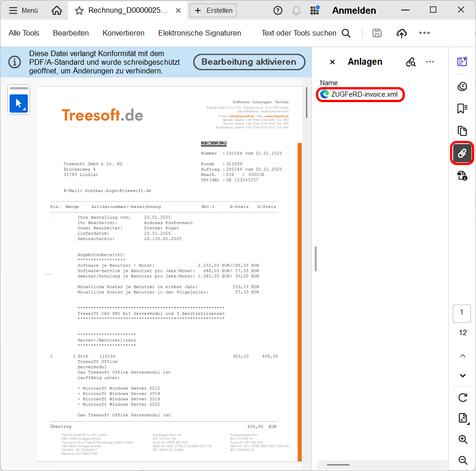Click the PDF standards info icon
Image resolution: width=476 pixels, height=471 pixels.
pyautogui.click(x=462, y=176)
